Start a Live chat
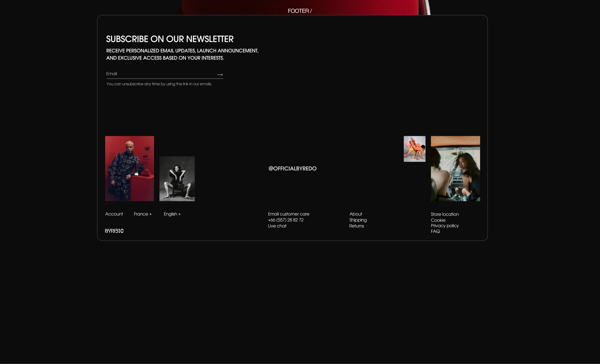Image resolution: width=600 pixels, height=364 pixels. 277,226
